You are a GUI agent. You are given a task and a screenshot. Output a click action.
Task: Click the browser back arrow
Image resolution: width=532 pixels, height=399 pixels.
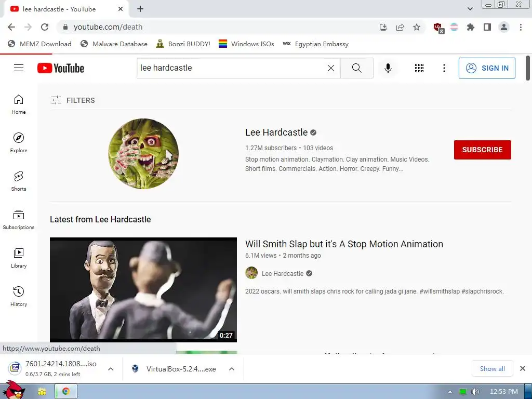coord(11,27)
